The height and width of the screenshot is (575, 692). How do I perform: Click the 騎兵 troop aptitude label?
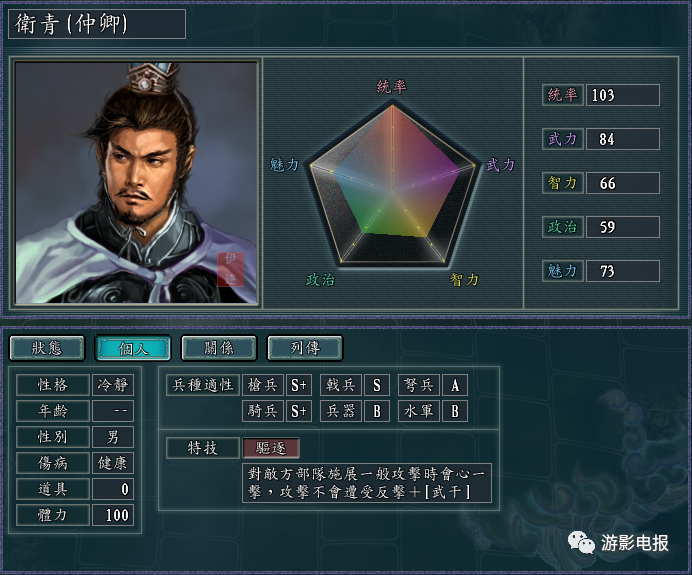pyautogui.click(x=263, y=411)
